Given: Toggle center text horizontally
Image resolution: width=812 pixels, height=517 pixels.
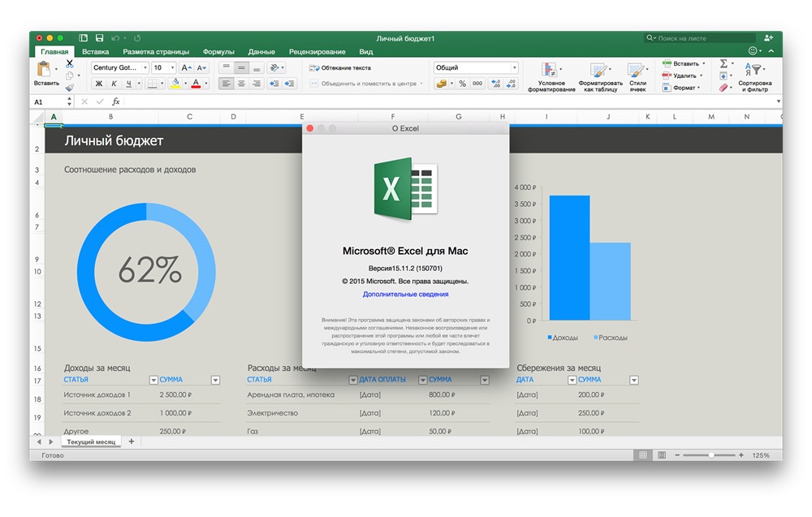Looking at the screenshot, I should point(241,84).
